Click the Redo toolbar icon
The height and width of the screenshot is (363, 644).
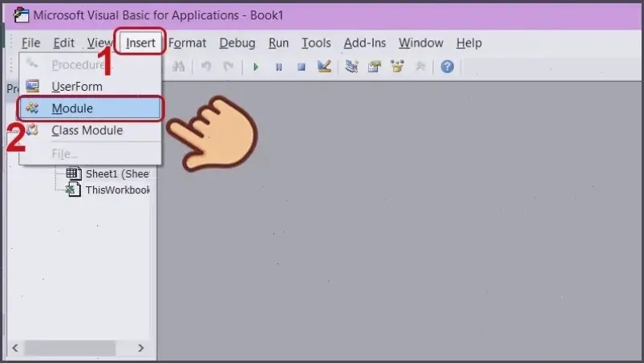pyautogui.click(x=229, y=66)
